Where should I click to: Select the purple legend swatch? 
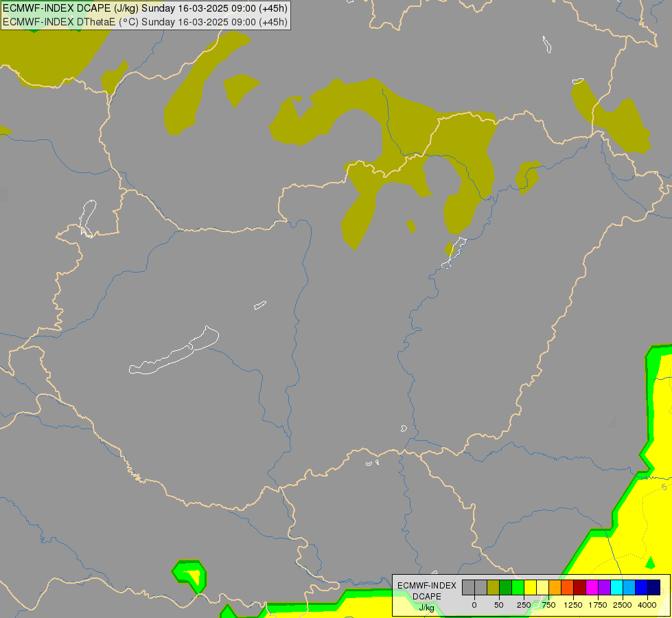click(604, 587)
